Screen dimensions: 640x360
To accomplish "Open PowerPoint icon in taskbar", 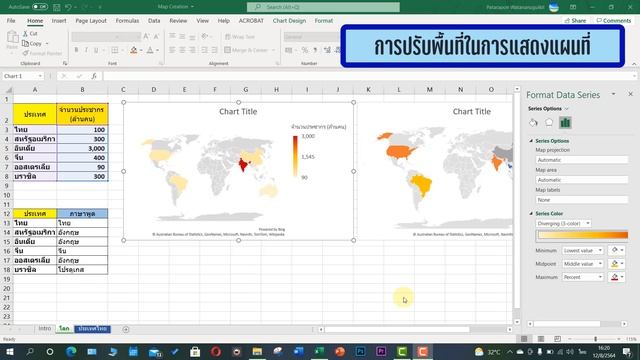I will [340, 351].
